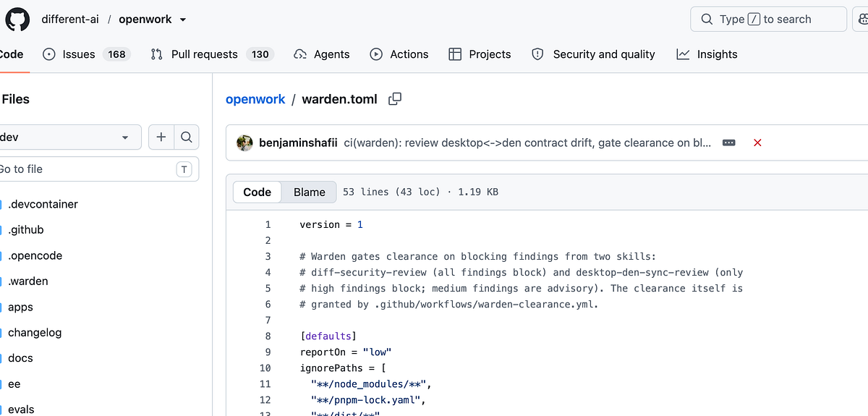Open benjaminshafii's avatar
Image resolution: width=868 pixels, height=416 pixels.
click(x=244, y=143)
